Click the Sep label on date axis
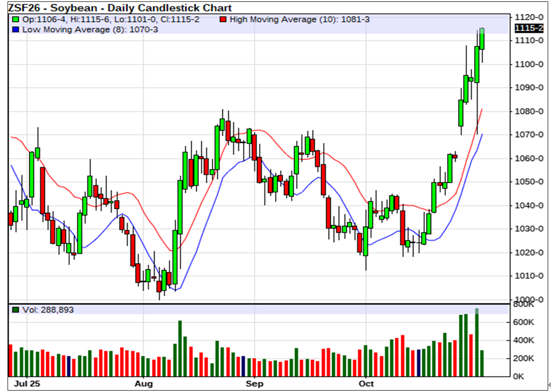 (254, 384)
